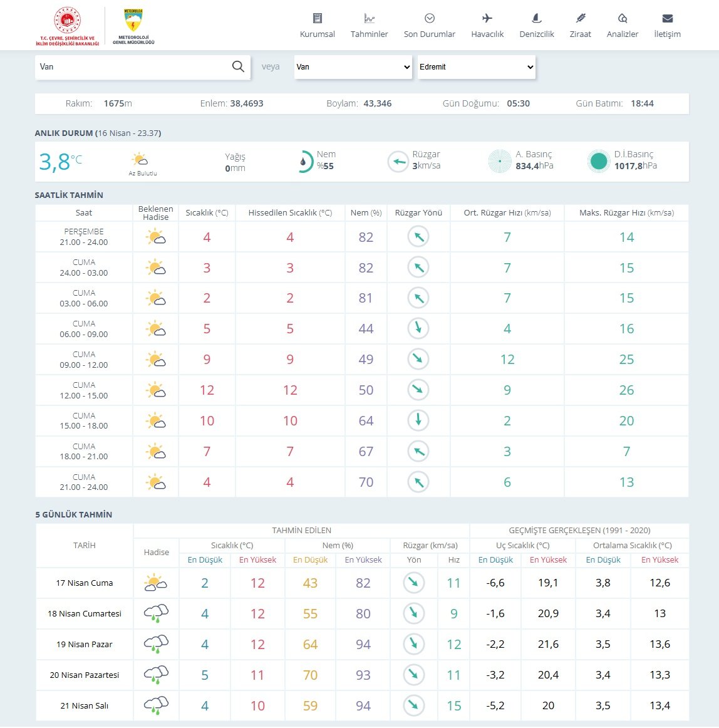
Task: Click the search magnifier icon in Van field
Action: (x=238, y=66)
